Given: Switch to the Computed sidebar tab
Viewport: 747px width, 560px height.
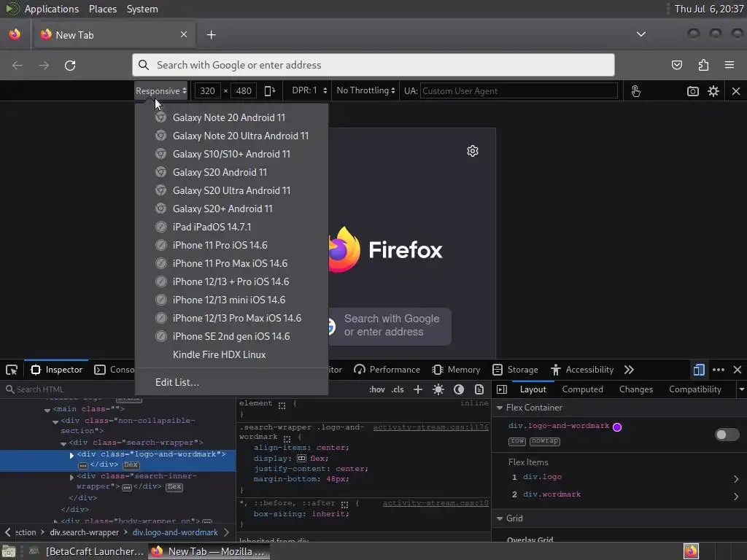Looking at the screenshot, I should click(x=582, y=389).
